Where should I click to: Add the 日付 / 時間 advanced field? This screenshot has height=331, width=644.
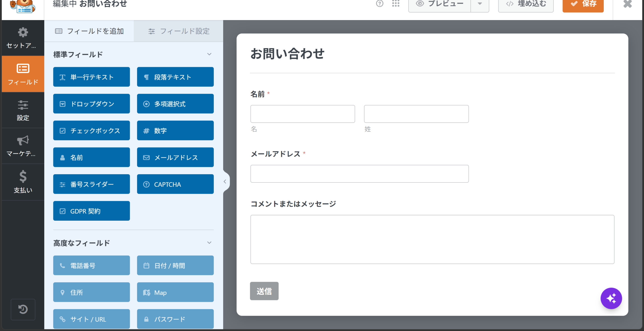(175, 265)
